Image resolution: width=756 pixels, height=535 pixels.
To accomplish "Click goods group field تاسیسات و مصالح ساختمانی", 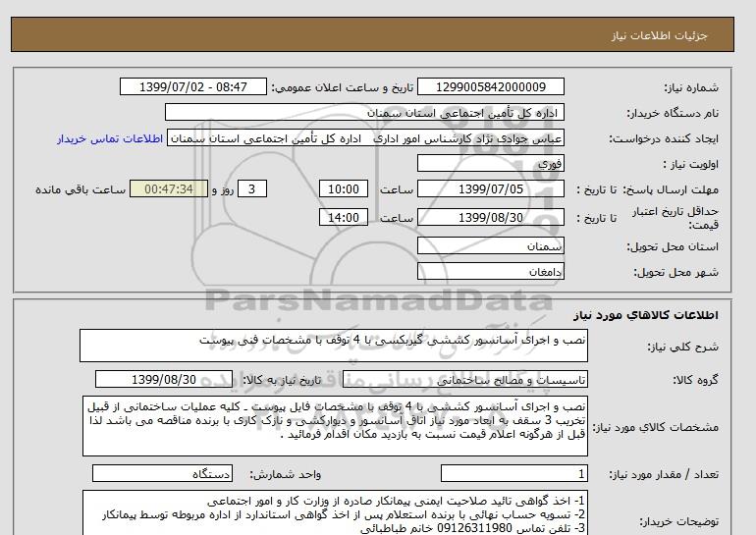I will click(x=465, y=379).
